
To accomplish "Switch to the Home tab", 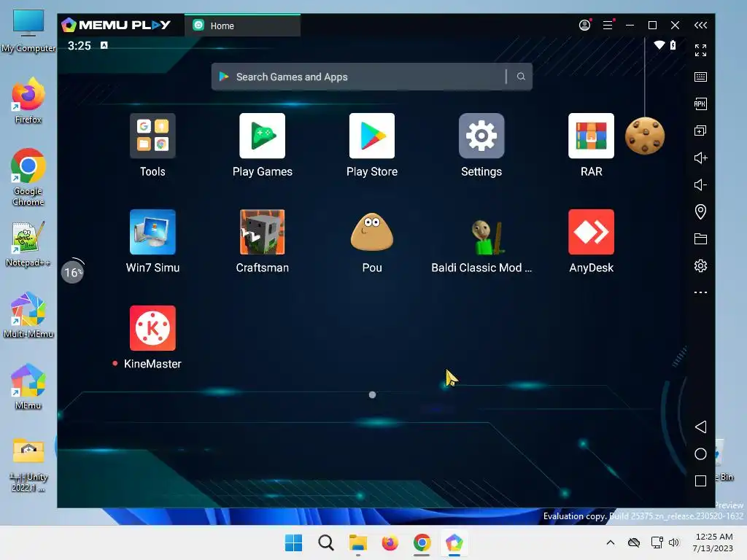I will pos(242,26).
